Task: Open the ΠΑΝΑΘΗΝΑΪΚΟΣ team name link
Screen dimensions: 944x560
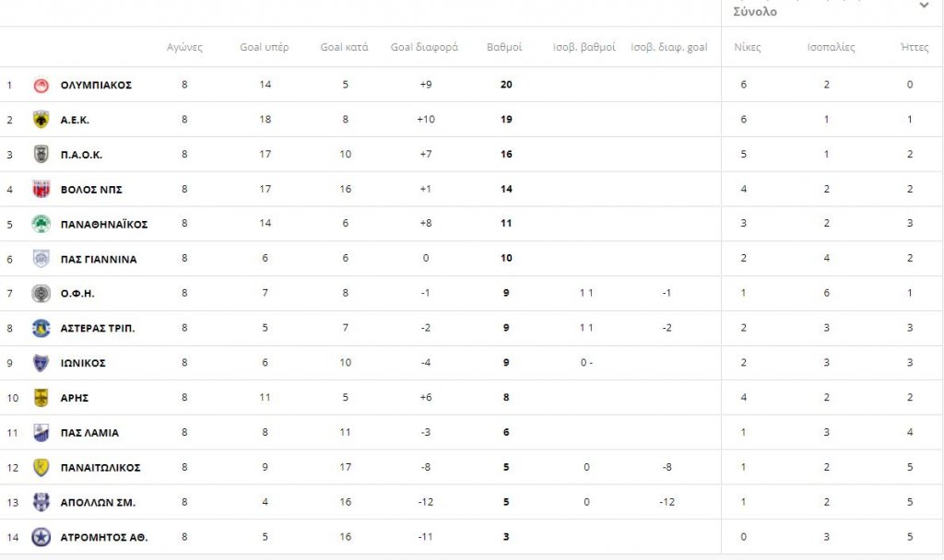Action: 103,224
